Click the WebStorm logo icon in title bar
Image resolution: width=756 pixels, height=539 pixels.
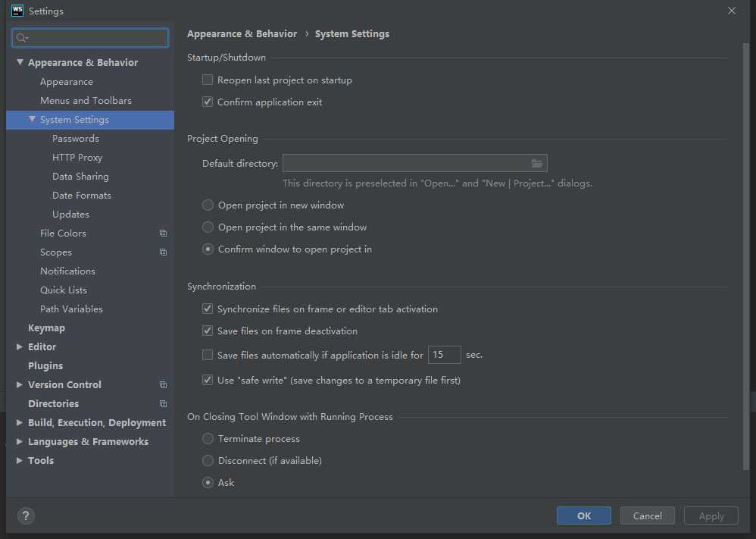point(17,11)
